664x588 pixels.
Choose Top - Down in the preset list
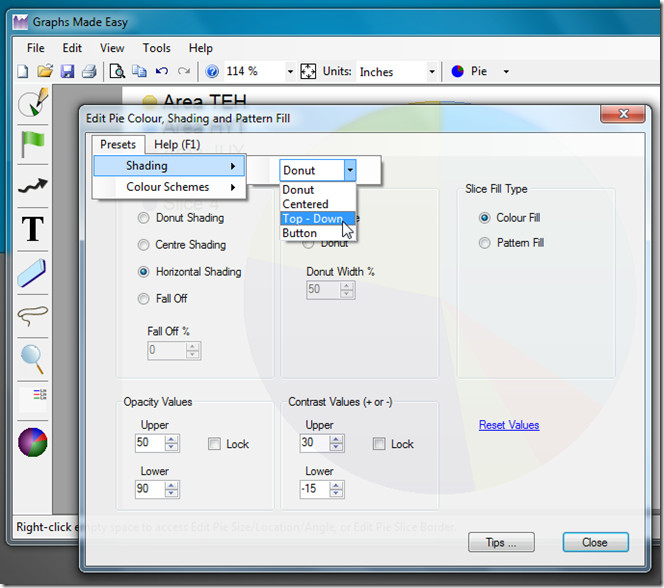pos(317,218)
